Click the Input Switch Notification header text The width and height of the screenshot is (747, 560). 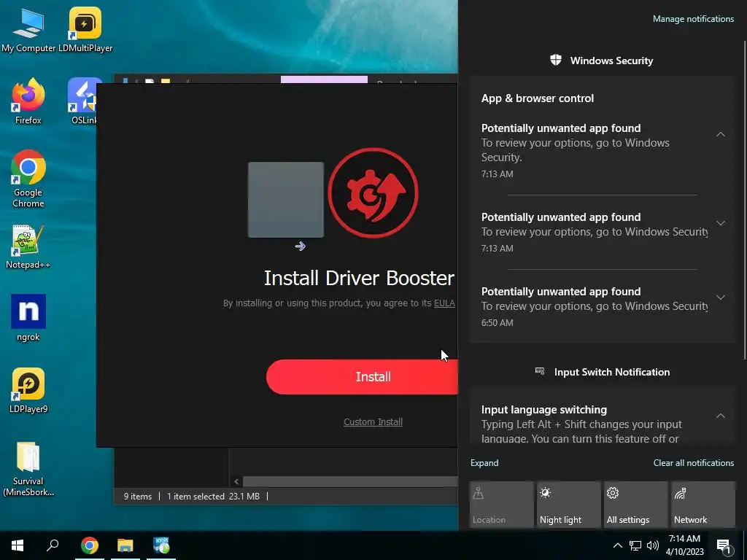(x=612, y=372)
